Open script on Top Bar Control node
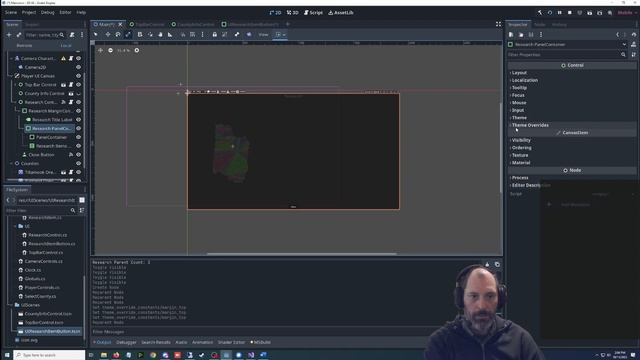The height and width of the screenshot is (360, 640). point(71,85)
